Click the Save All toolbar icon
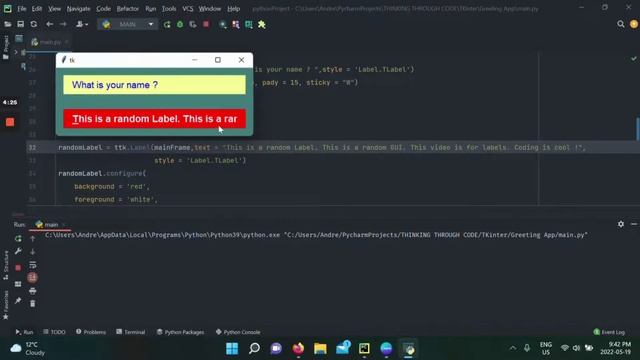This screenshot has height=360, width=640. point(20,24)
